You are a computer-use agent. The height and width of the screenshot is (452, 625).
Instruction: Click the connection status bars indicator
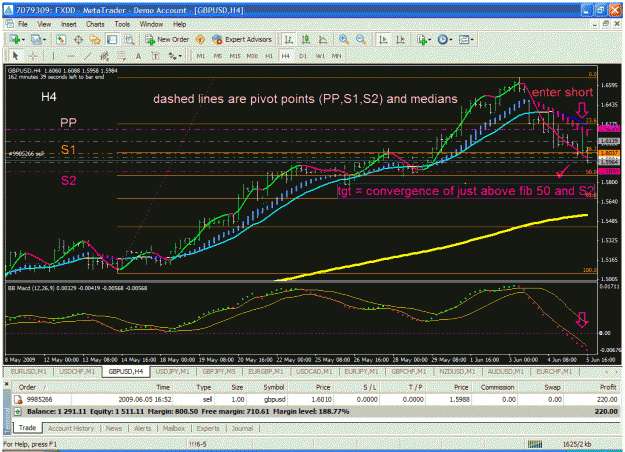[535, 444]
